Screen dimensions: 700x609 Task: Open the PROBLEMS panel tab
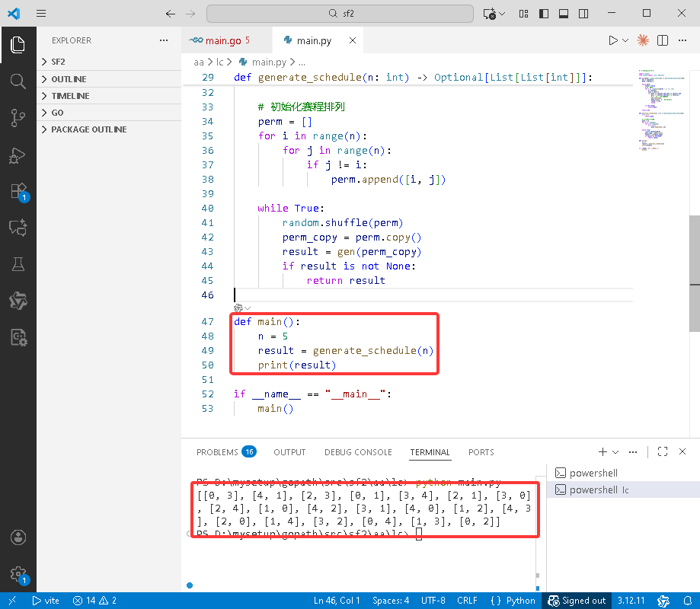point(226,452)
